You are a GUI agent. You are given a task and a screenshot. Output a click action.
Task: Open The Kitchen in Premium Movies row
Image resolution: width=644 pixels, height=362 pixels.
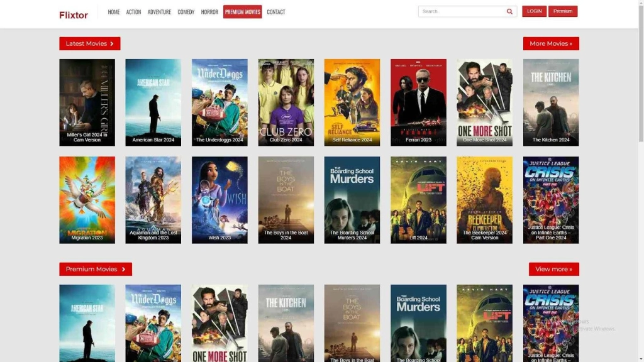(x=286, y=324)
